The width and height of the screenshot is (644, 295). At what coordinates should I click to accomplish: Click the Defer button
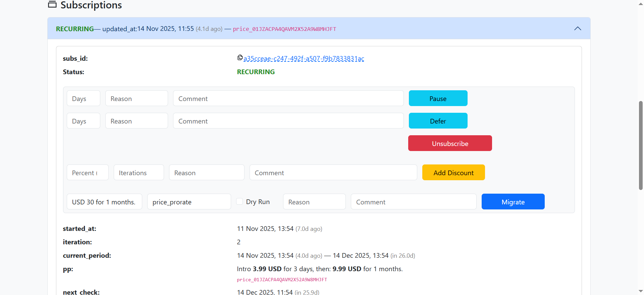click(438, 121)
